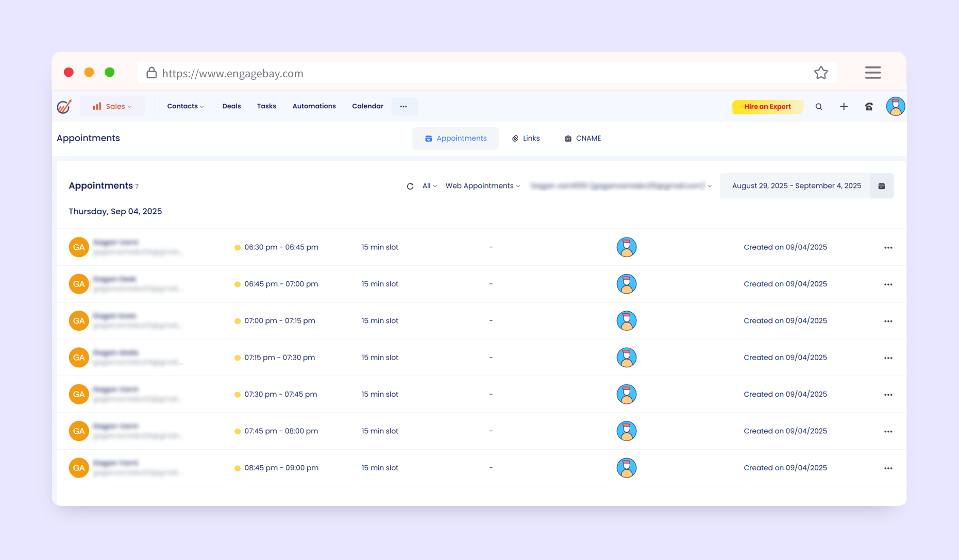Click the refresh appointments icon

[x=410, y=186]
